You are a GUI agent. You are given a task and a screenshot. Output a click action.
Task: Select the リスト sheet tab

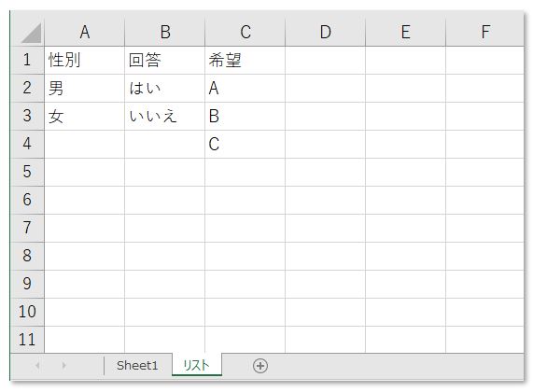click(196, 365)
